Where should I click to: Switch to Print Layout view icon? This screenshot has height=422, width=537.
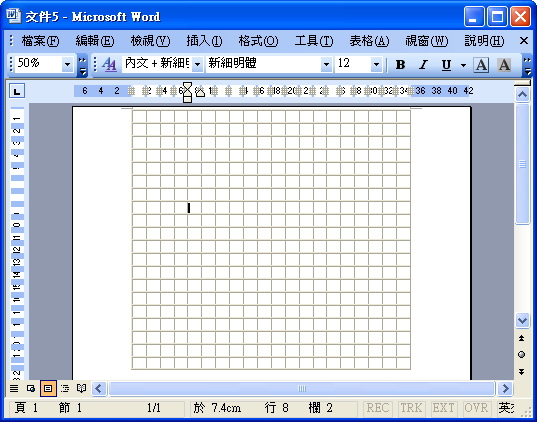click(x=48, y=388)
